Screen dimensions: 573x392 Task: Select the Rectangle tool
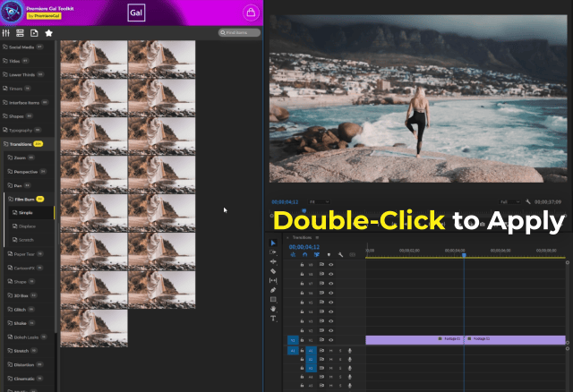click(x=273, y=299)
